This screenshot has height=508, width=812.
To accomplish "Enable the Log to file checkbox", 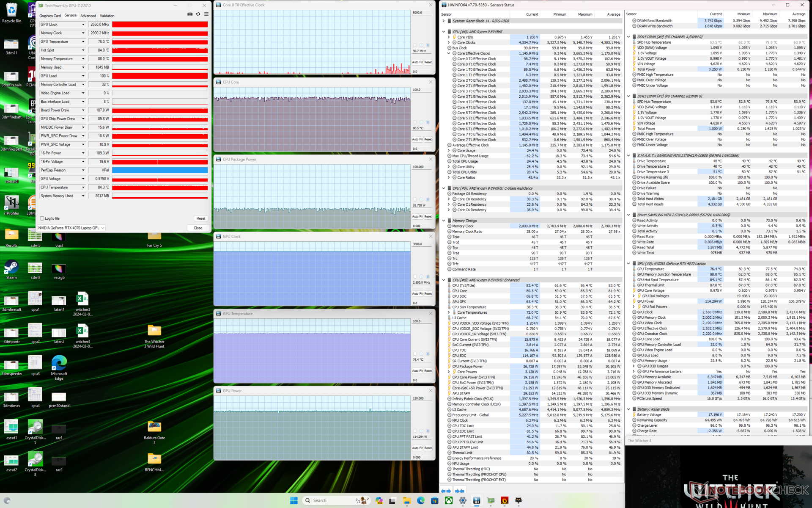I will [x=42, y=218].
